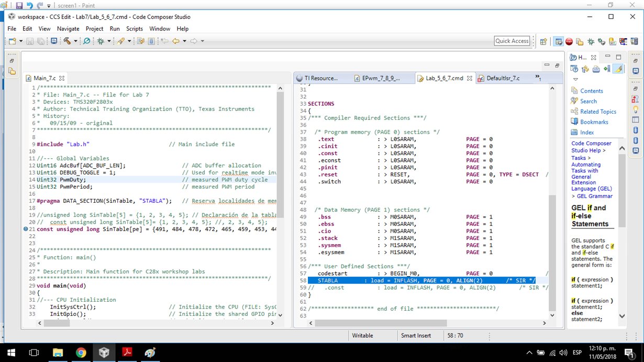Click the Quick Access search field
Viewport: 644px width, 362px height.
[x=512, y=41]
